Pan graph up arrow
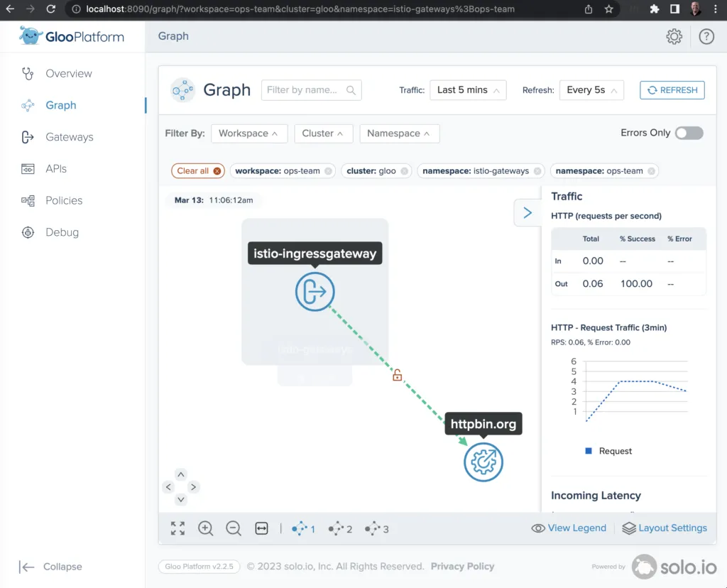The height and width of the screenshot is (588, 727). click(x=181, y=474)
